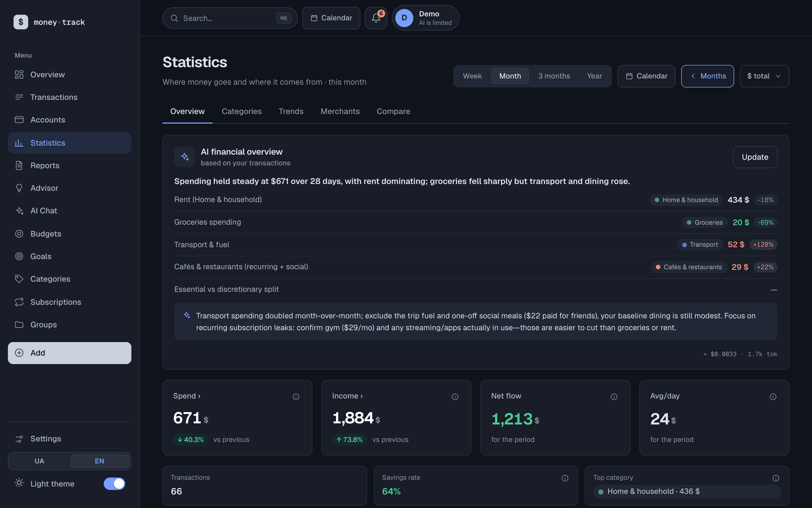Switch language to UA

tap(39, 461)
